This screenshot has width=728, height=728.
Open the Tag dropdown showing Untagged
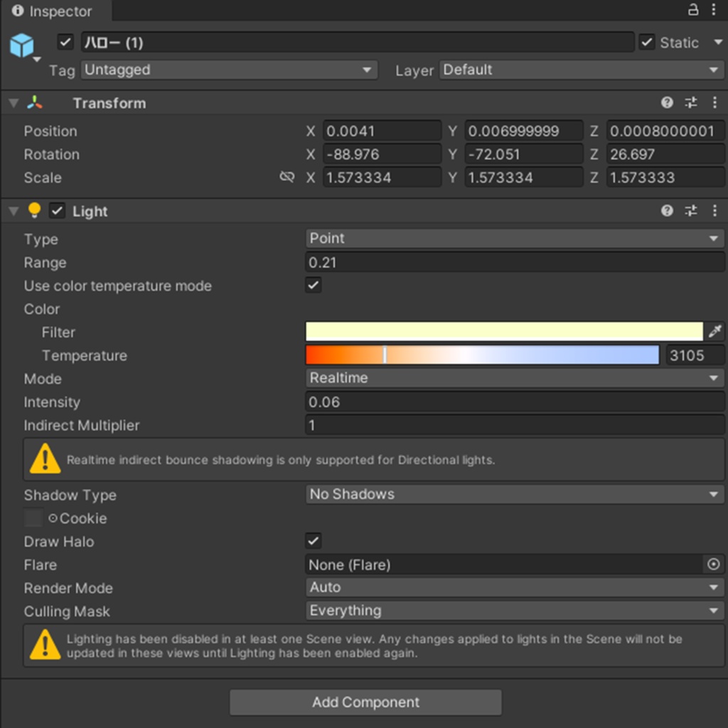point(230,70)
